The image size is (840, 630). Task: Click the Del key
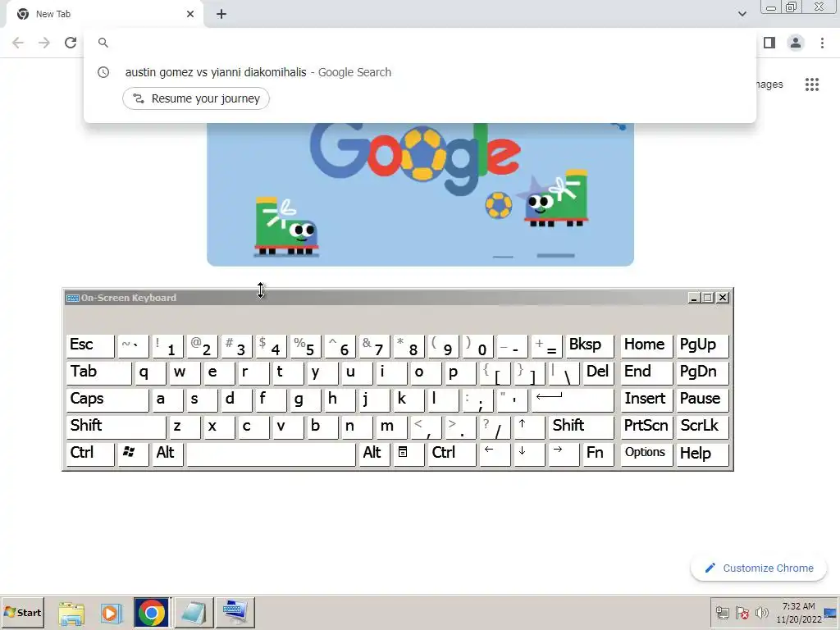[598, 373]
